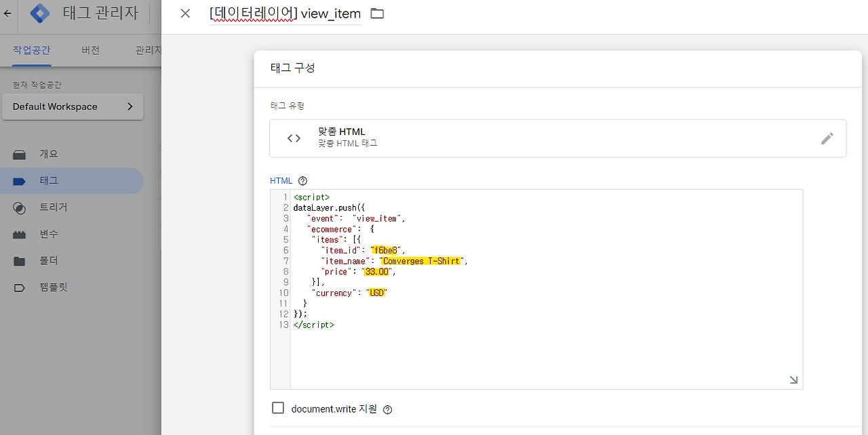Click the 맞춤 HTML tag type card
The image size is (868, 435).
pyautogui.click(x=557, y=138)
